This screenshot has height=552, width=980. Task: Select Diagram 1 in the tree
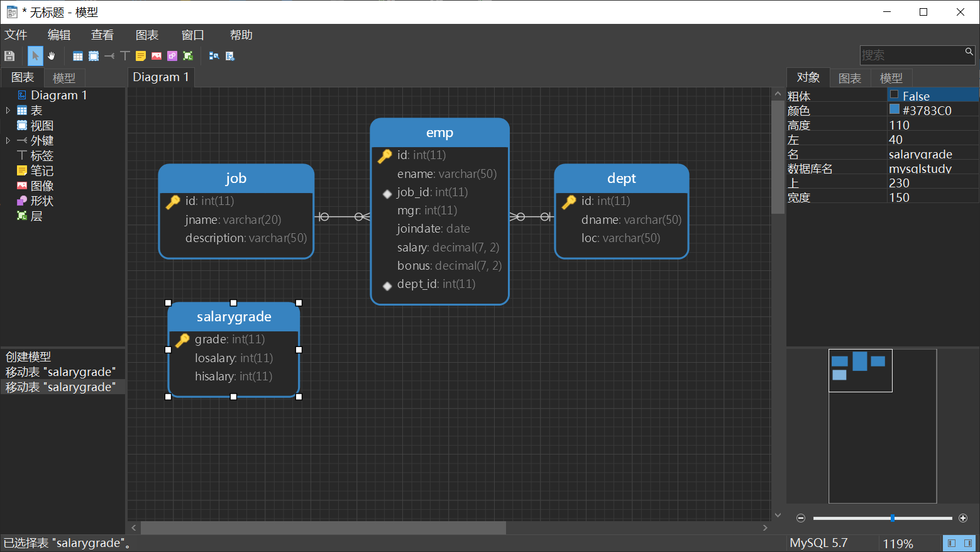pos(58,96)
